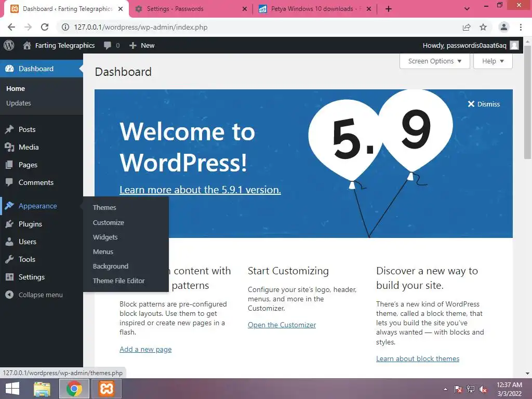The image size is (532, 399).
Task: Click the Dashboard gauge icon in sidebar
Action: pos(9,69)
